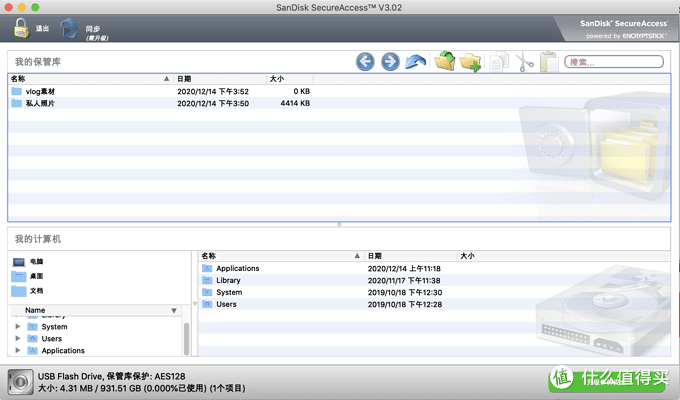Click the Users folder icon in file list

207,304
